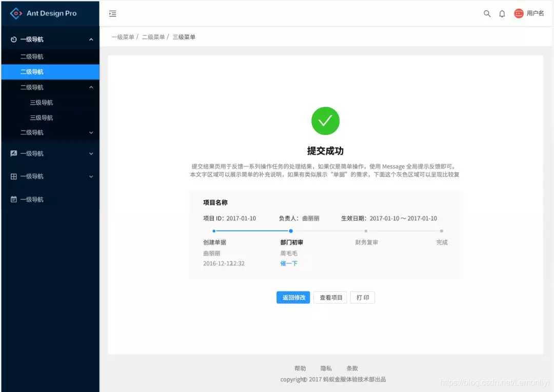Viewport: 554px width, 392px height.
Task: Open the notification bell icon
Action: pos(502,14)
